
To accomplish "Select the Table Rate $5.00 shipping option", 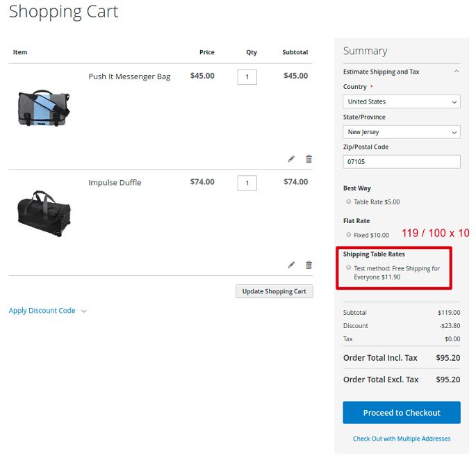I will [x=349, y=202].
